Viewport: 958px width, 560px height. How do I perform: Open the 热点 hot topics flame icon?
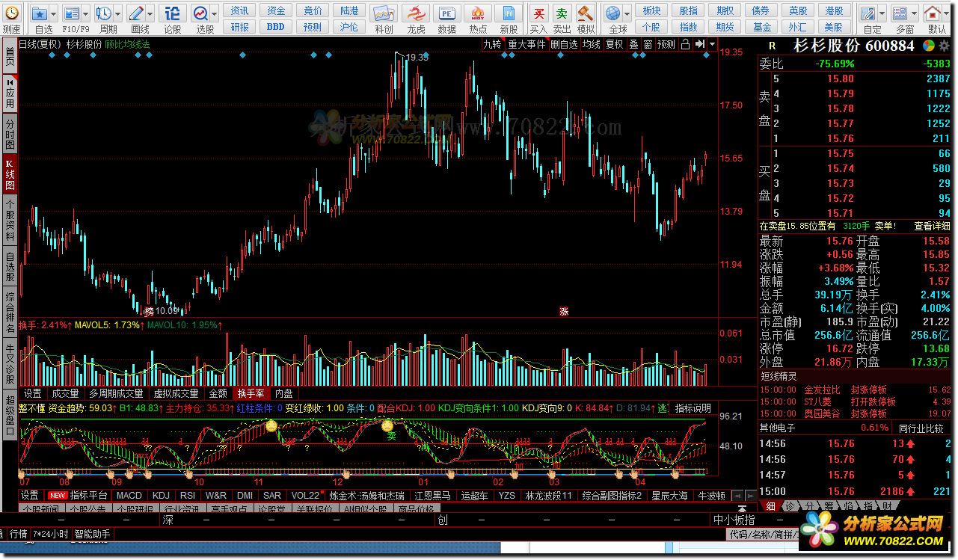477,13
